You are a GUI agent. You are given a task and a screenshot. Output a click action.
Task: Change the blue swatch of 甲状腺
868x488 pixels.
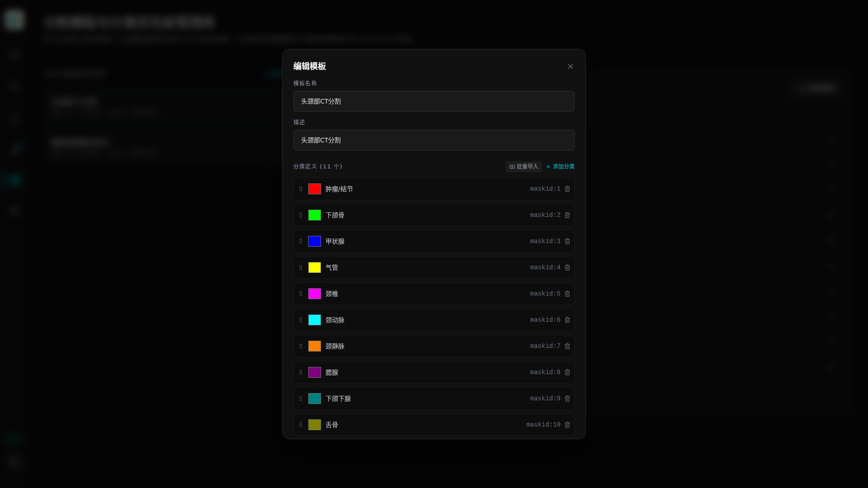coord(315,241)
